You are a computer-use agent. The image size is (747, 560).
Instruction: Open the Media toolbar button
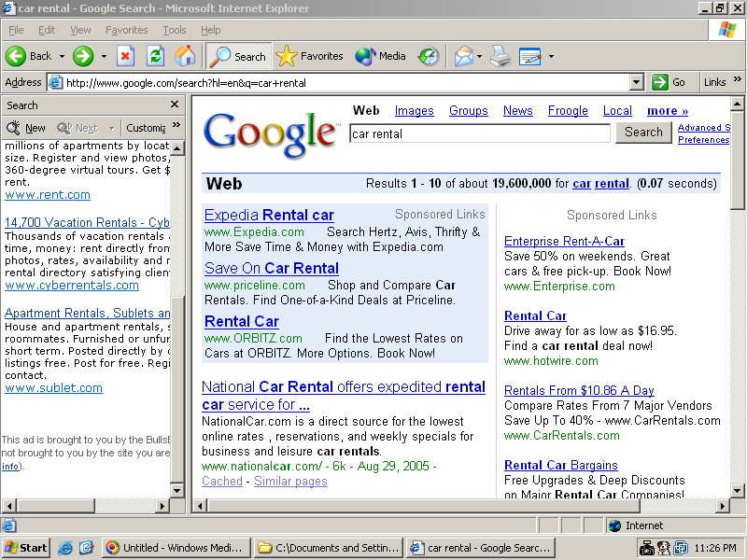tap(380, 56)
